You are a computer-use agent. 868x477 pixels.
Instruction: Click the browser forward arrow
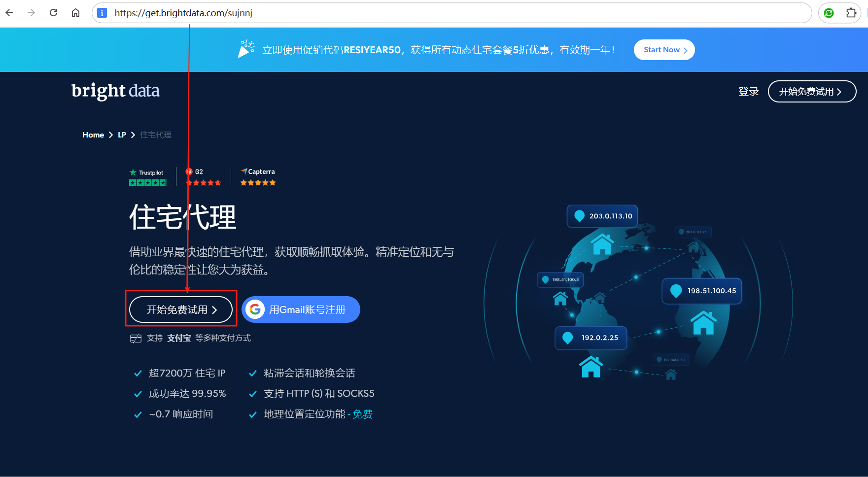[x=31, y=13]
